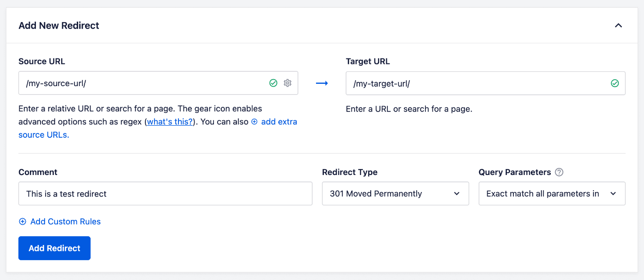The height and width of the screenshot is (280, 644).
Task: Open advanced options with the gear icon
Action: click(287, 83)
